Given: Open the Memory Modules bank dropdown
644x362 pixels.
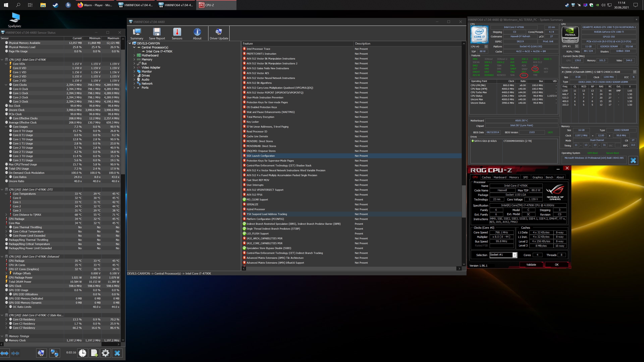Looking at the screenshot, I should 634,72.
